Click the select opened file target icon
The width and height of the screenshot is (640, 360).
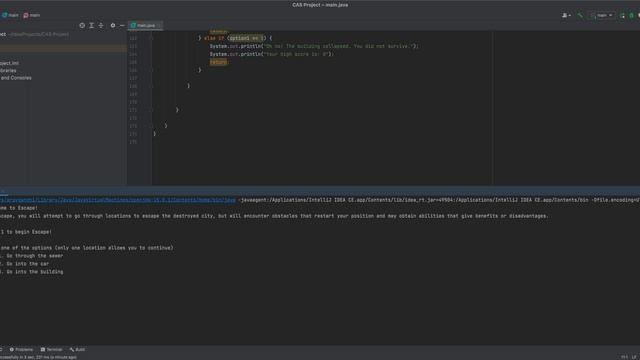(x=82, y=25)
